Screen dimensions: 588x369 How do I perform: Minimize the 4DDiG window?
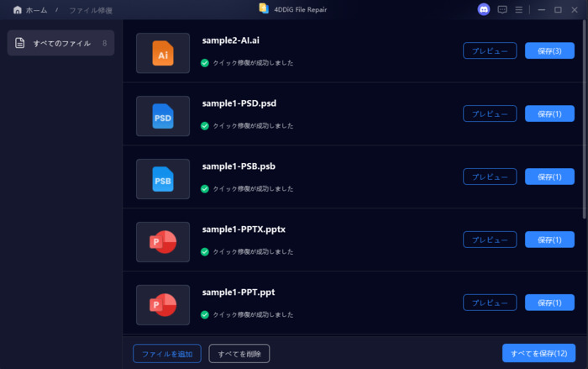point(542,10)
